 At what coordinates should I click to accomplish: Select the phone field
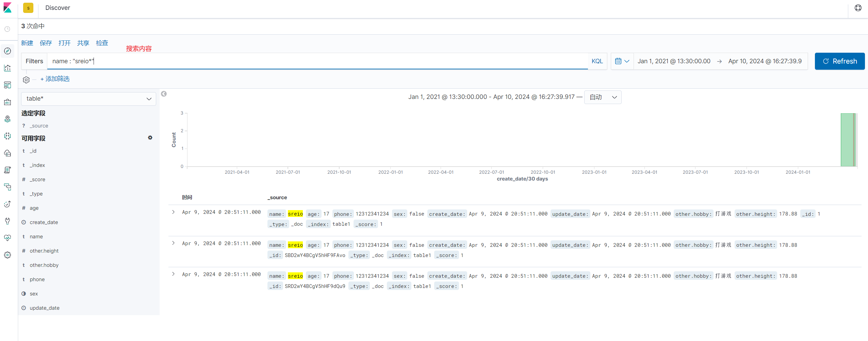pos(37,279)
